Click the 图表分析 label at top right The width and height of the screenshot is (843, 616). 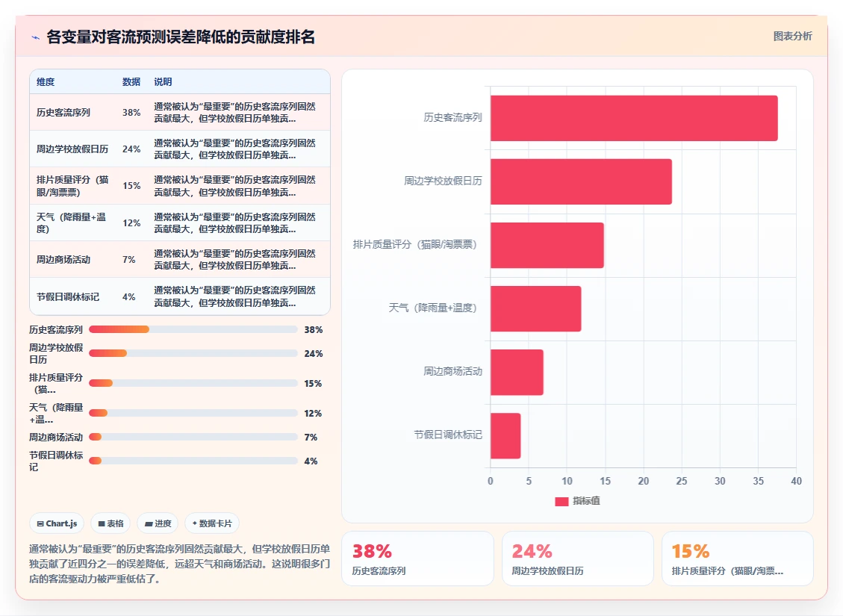click(792, 36)
